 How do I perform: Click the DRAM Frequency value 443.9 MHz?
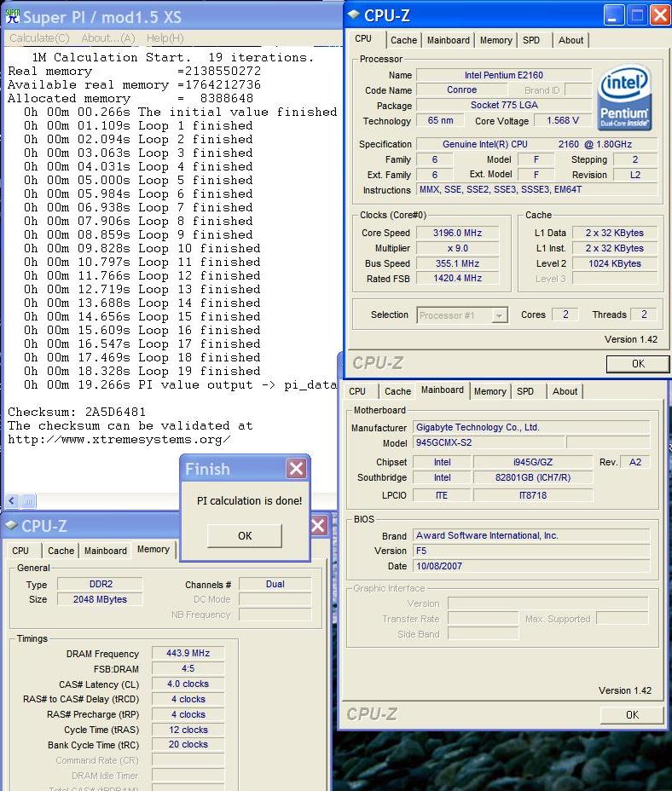(x=188, y=653)
